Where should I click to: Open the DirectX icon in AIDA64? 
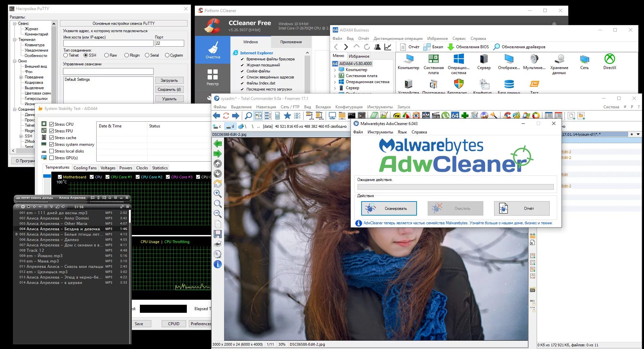pos(609,62)
